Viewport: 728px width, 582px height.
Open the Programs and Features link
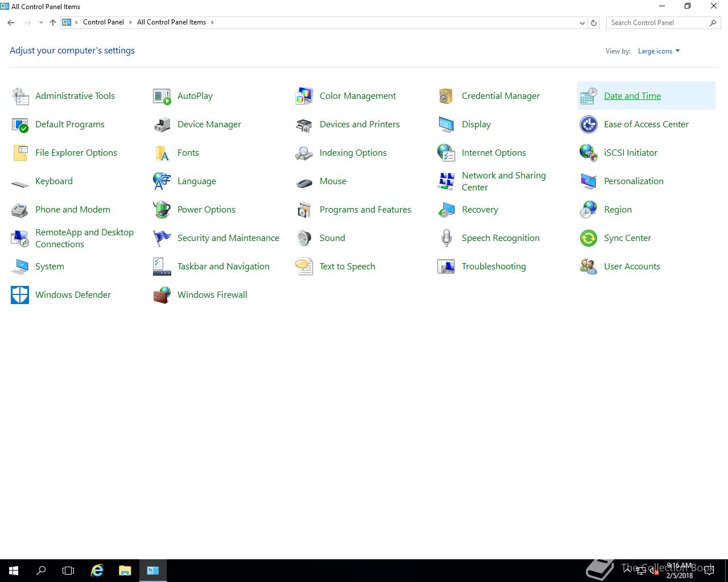[365, 210]
